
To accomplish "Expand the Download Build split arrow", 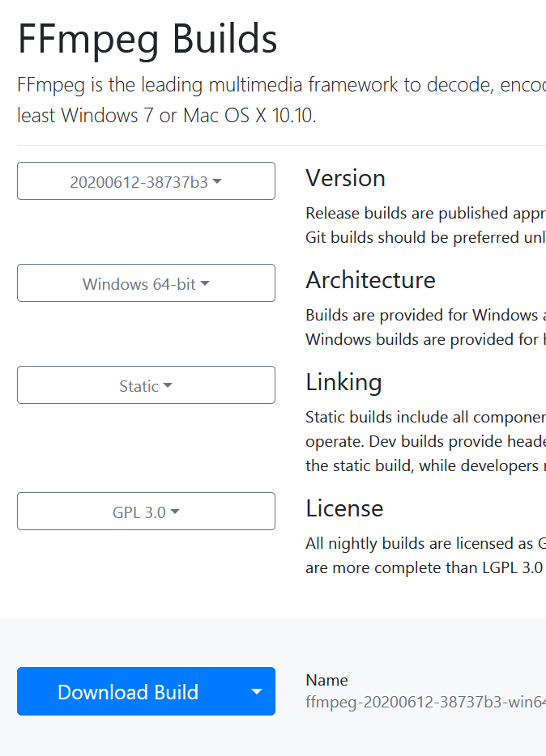I will (257, 691).
